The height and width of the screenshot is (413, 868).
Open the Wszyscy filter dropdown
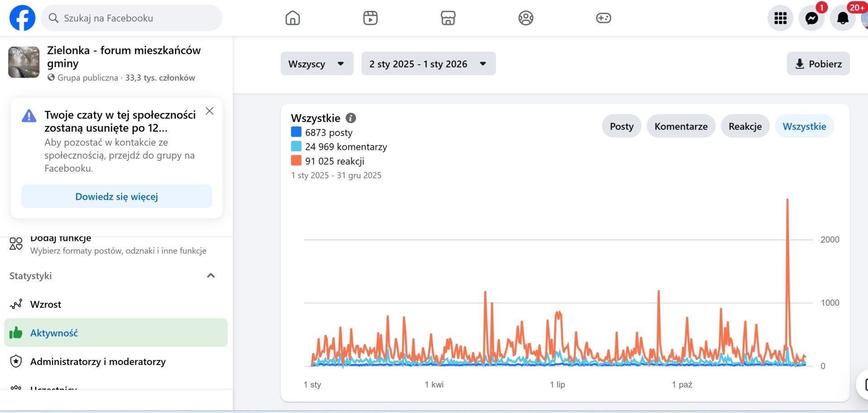pyautogui.click(x=316, y=64)
